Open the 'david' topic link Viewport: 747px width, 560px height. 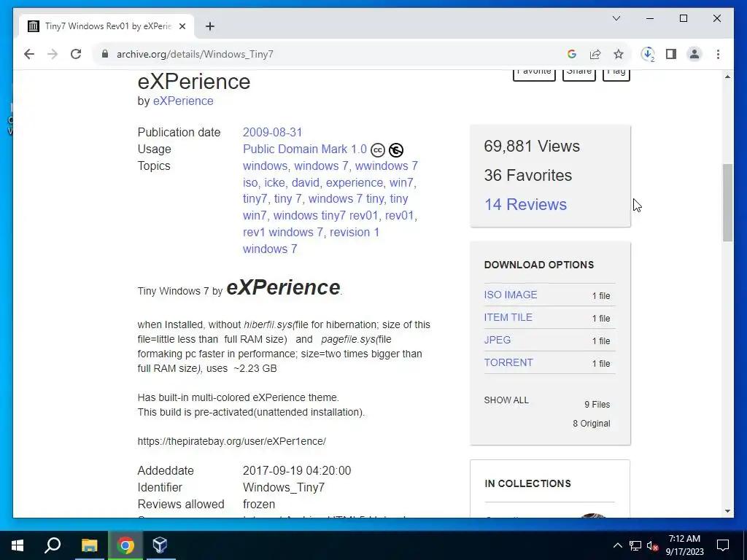coord(306,182)
